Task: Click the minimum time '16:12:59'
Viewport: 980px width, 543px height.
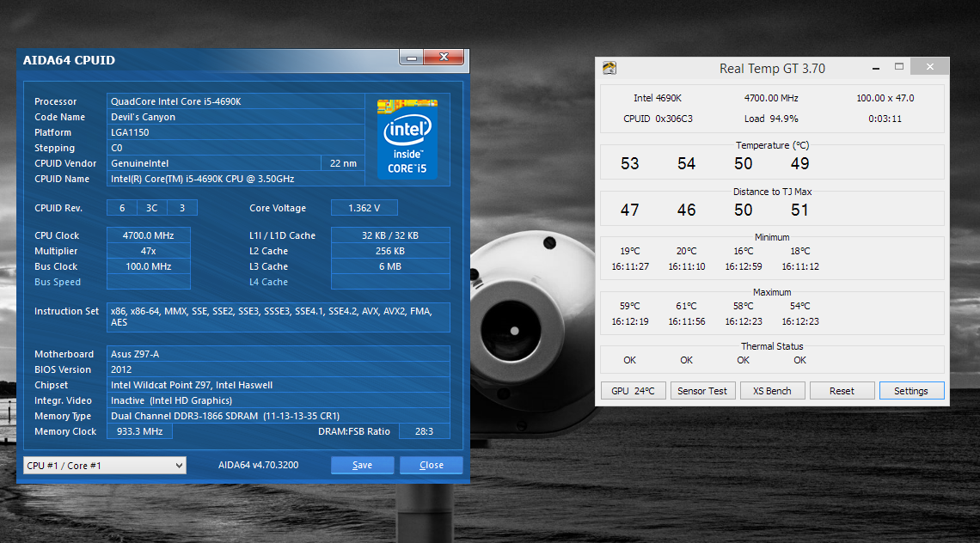Action: (743, 266)
